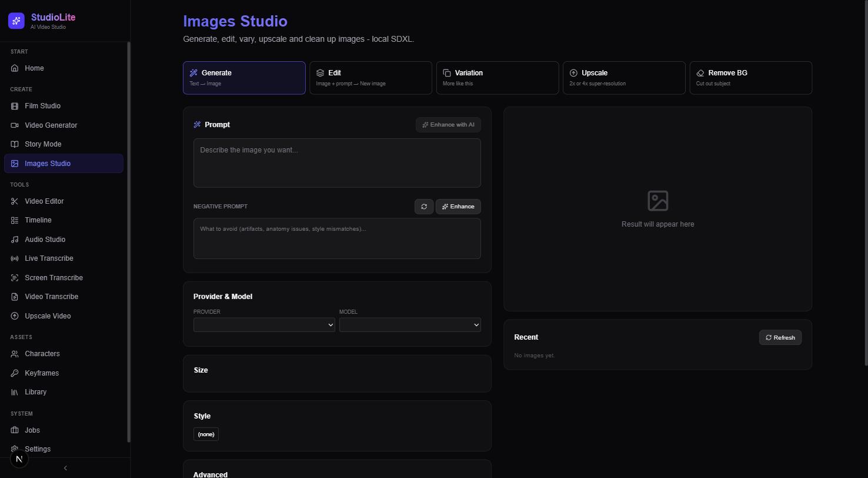Select the (none) style chip
868x478 pixels.
tap(206, 434)
